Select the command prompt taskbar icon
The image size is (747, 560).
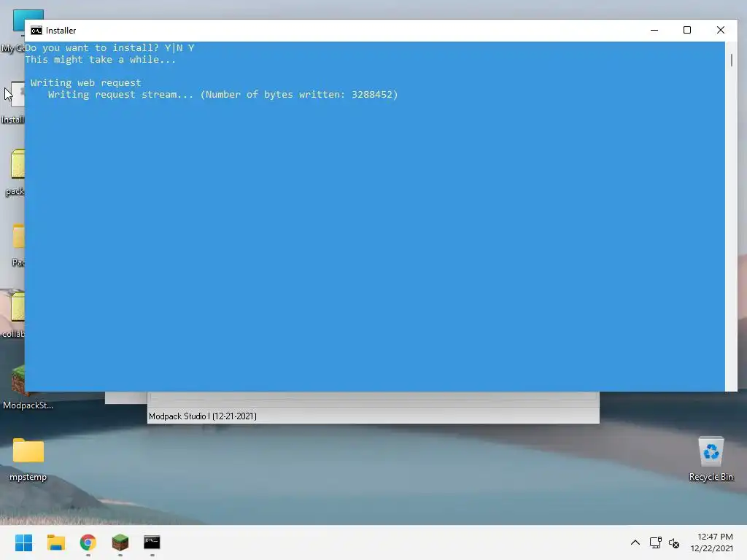point(152,542)
